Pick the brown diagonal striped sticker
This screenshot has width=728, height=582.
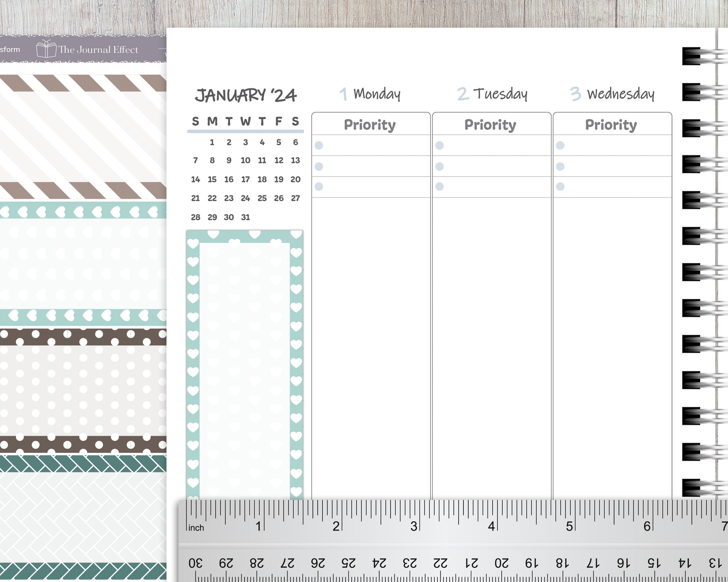click(83, 137)
